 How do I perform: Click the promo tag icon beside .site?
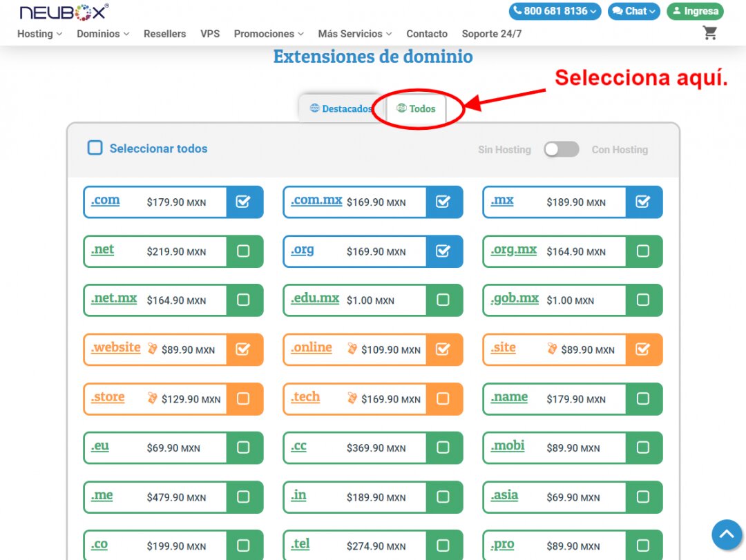[x=552, y=349]
